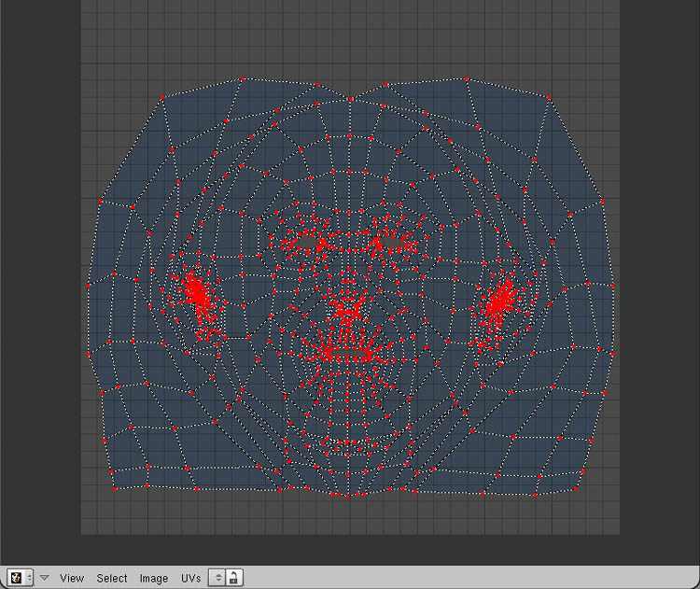This screenshot has height=589, width=700.
Task: Click the UV/Image editor type icon
Action: (x=17, y=578)
